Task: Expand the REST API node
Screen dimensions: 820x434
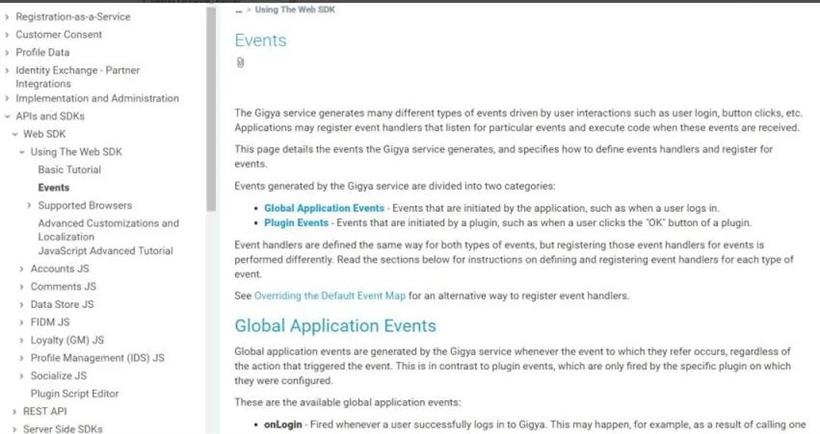Action: click(x=15, y=412)
